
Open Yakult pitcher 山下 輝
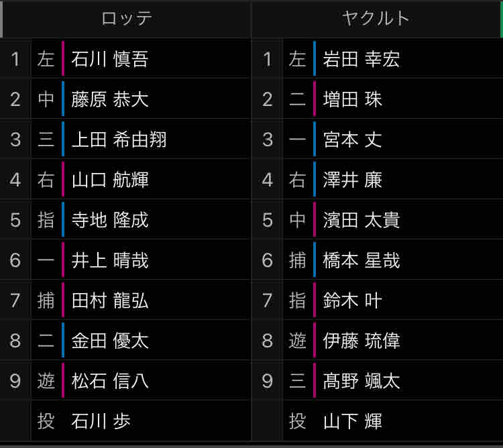(353, 421)
